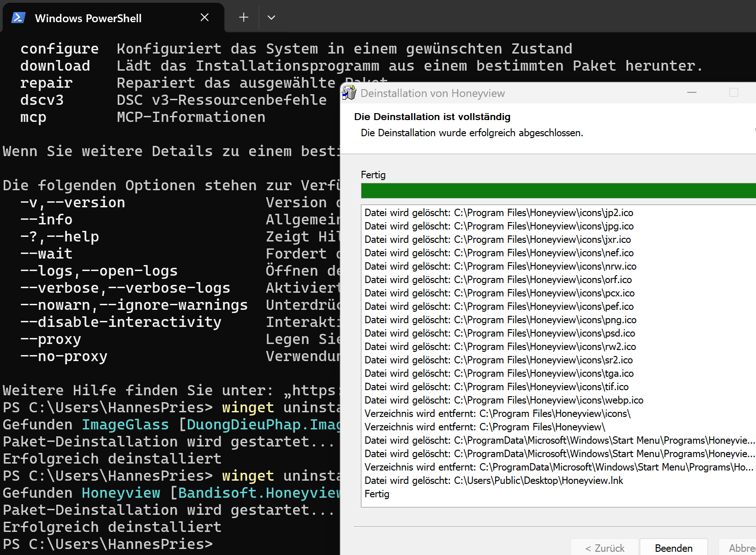
Task: Click the PowerShell icon on the terminal tab
Action: pos(18,18)
